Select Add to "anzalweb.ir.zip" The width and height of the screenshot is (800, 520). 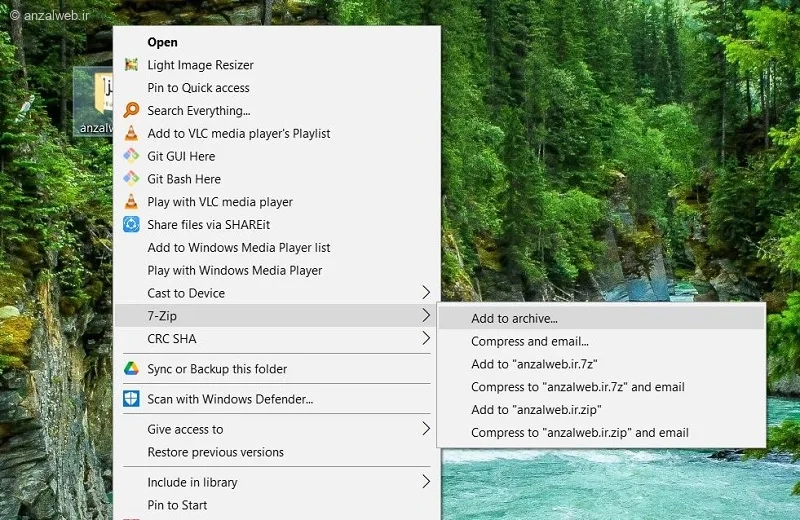coord(602,409)
